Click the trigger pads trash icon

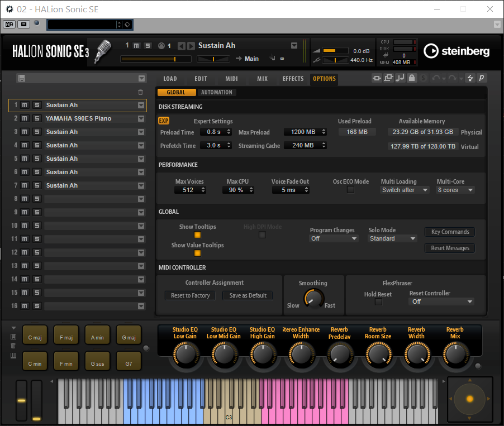13,346
